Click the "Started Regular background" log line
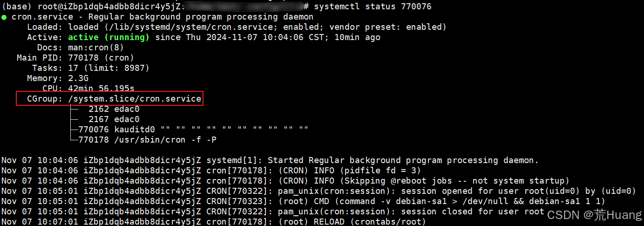The width and height of the screenshot is (644, 226). pyautogui.click(x=270, y=160)
